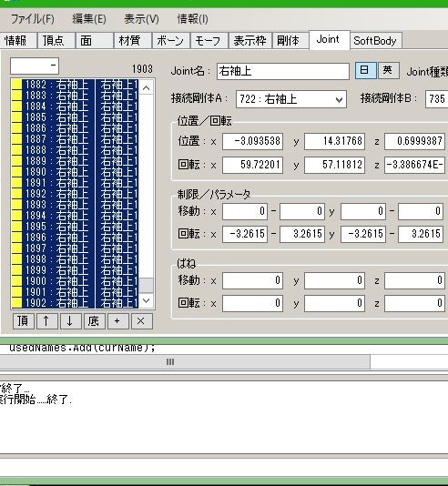The height and width of the screenshot is (486, 448).
Task: Switch to the 頂点 tab
Action: point(56,40)
